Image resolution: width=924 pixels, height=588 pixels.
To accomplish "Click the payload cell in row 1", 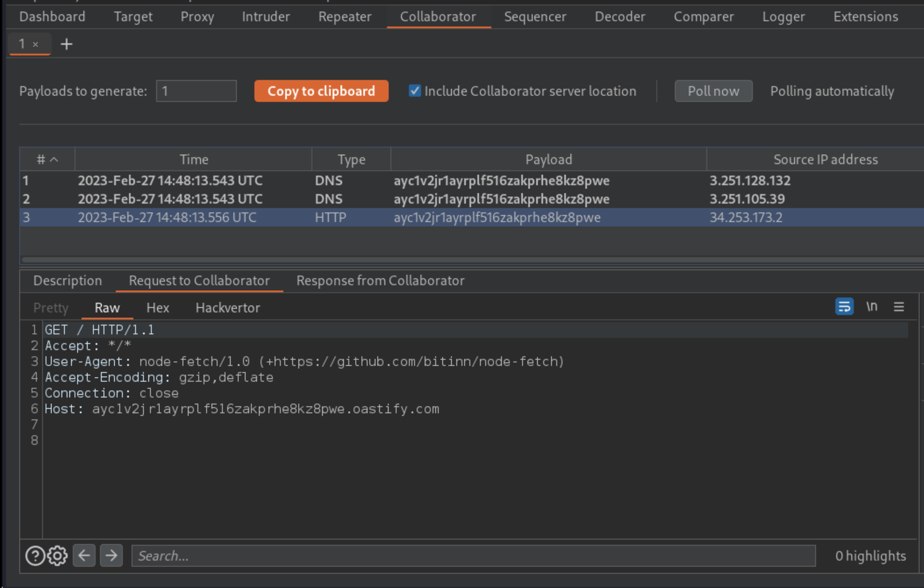I will point(502,180).
